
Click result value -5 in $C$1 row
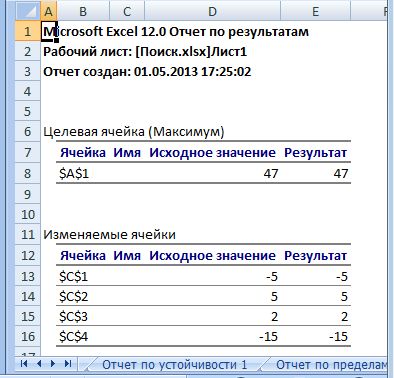coord(342,277)
